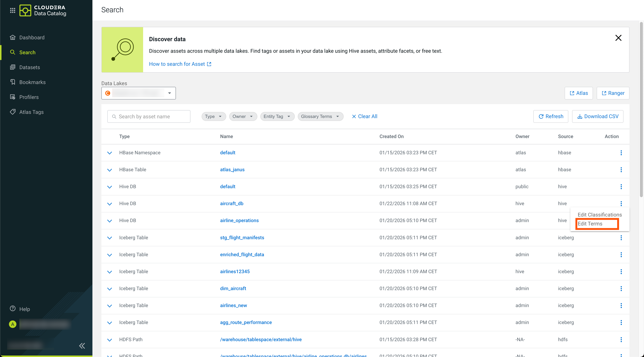Choose Edit Classifications in context menu
Screen dimensions: 644x357
pos(599,215)
